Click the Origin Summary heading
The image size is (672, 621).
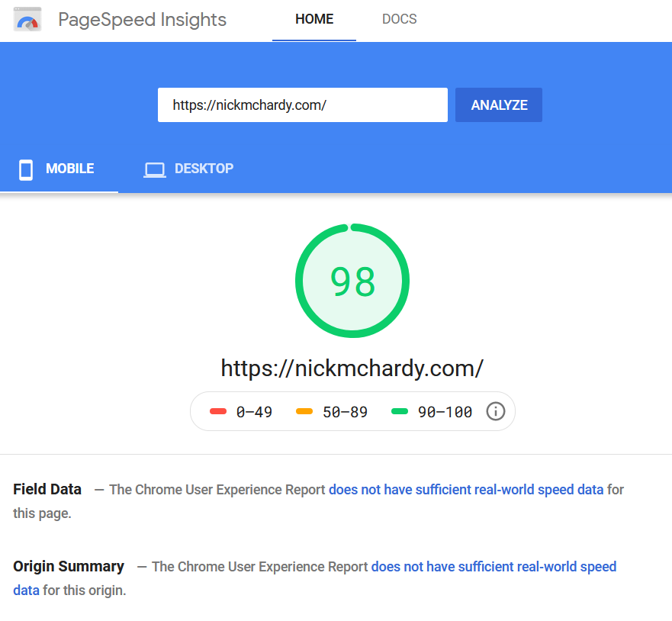[x=69, y=566]
